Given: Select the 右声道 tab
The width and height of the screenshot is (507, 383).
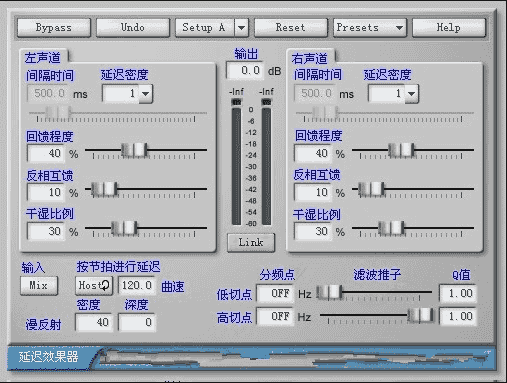Looking at the screenshot, I should pyautogui.click(x=310, y=58).
